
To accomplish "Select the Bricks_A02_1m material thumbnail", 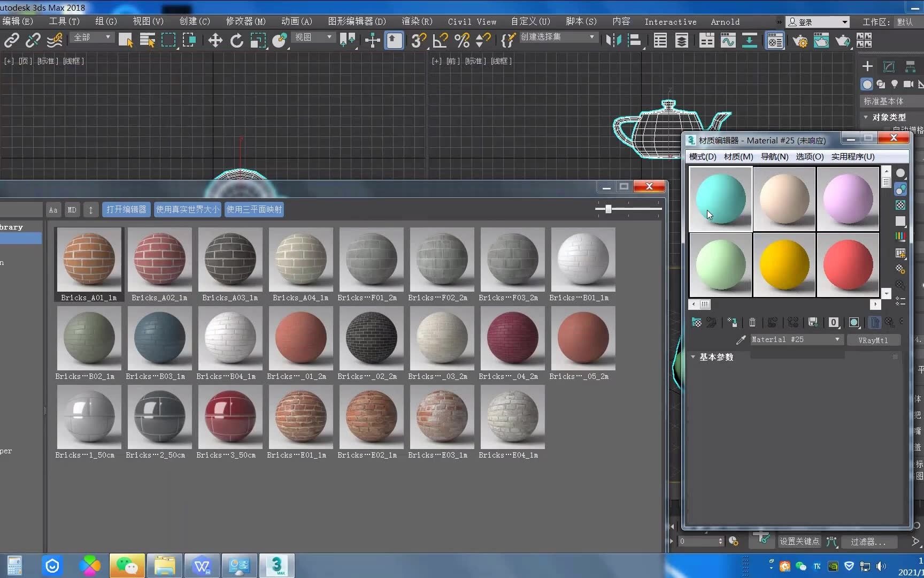I will point(159,260).
